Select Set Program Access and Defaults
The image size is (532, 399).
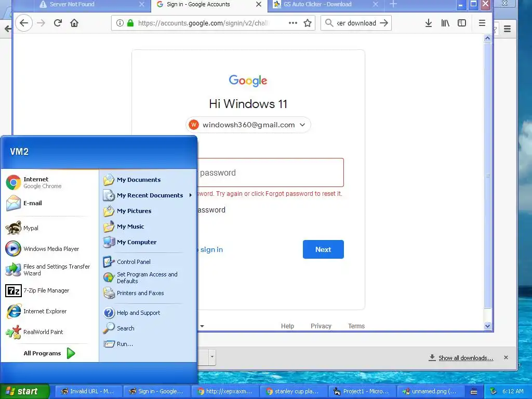click(148, 277)
